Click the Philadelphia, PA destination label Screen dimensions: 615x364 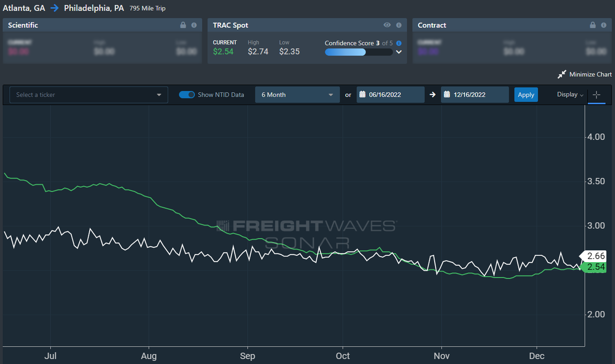tap(94, 8)
